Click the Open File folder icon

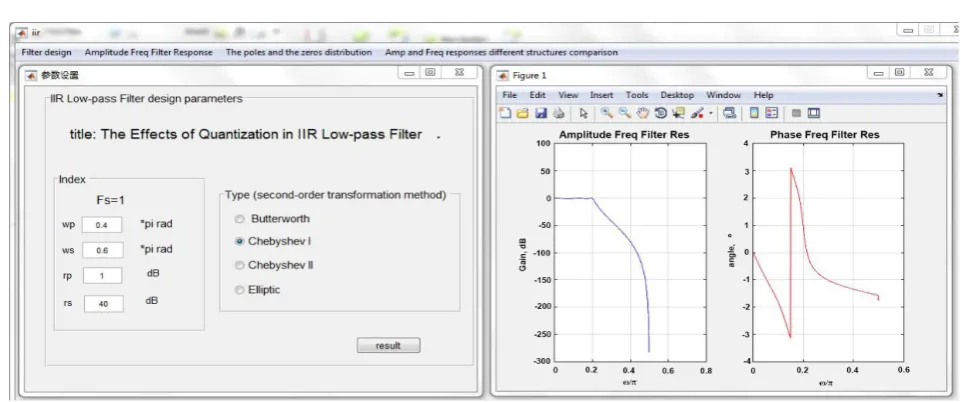coord(522,113)
